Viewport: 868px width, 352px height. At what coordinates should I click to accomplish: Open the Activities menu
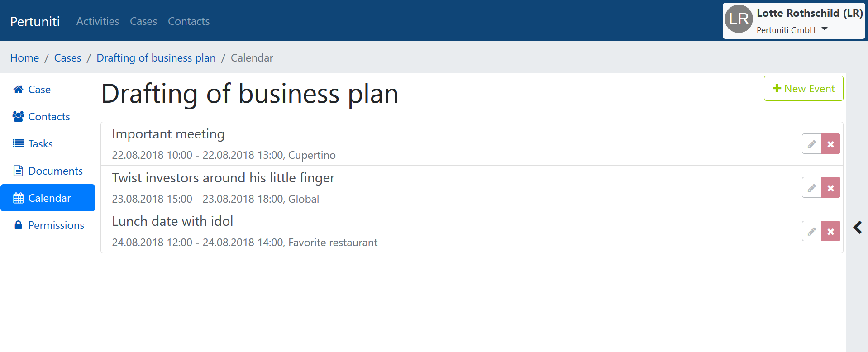coord(98,21)
